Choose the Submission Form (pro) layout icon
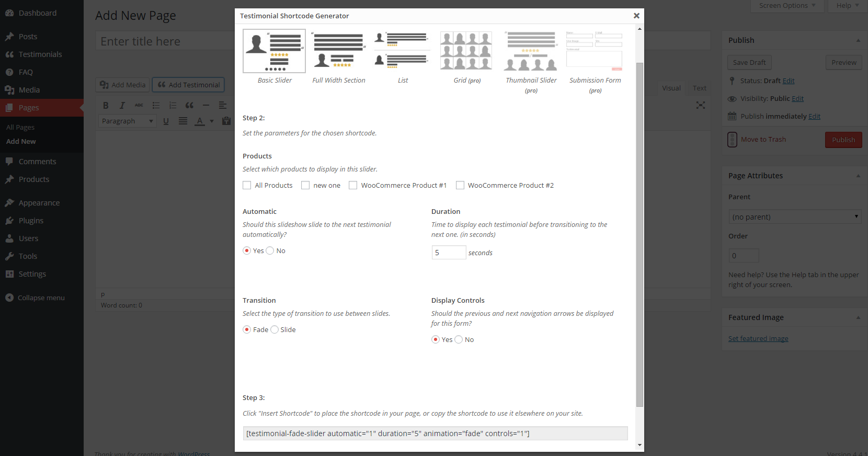Viewport: 868px width, 456px height. click(x=595, y=51)
